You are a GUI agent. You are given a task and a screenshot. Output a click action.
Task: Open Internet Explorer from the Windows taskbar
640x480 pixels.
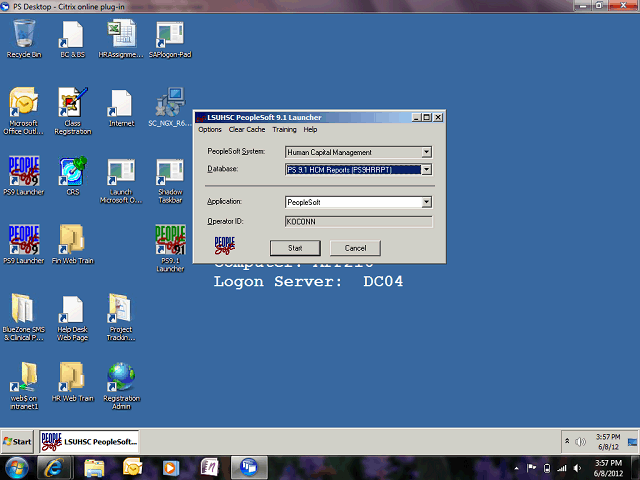coord(55,468)
